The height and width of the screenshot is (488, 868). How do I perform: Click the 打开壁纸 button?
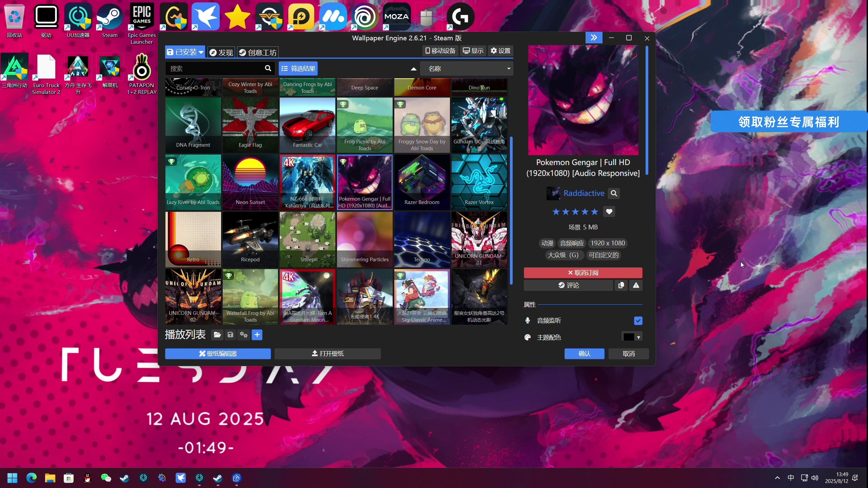coord(328,354)
